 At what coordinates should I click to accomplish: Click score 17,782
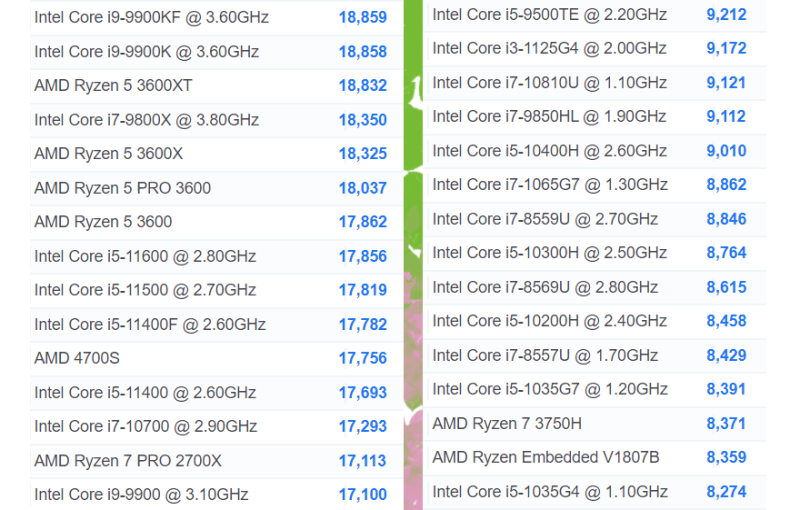(363, 324)
